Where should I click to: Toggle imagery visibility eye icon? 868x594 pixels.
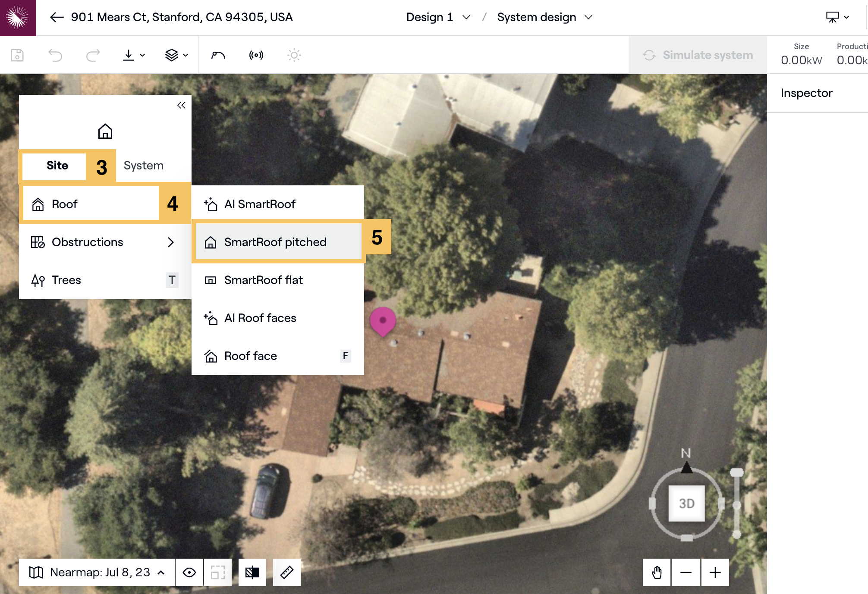pos(189,572)
